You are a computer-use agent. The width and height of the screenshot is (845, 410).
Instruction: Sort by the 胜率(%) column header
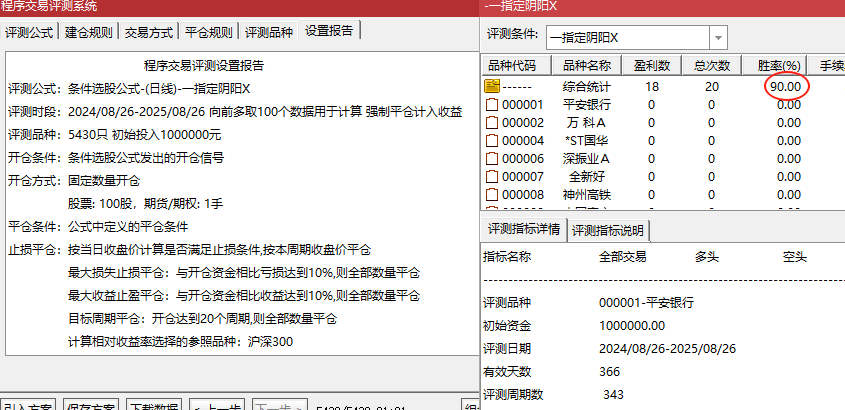pos(779,66)
